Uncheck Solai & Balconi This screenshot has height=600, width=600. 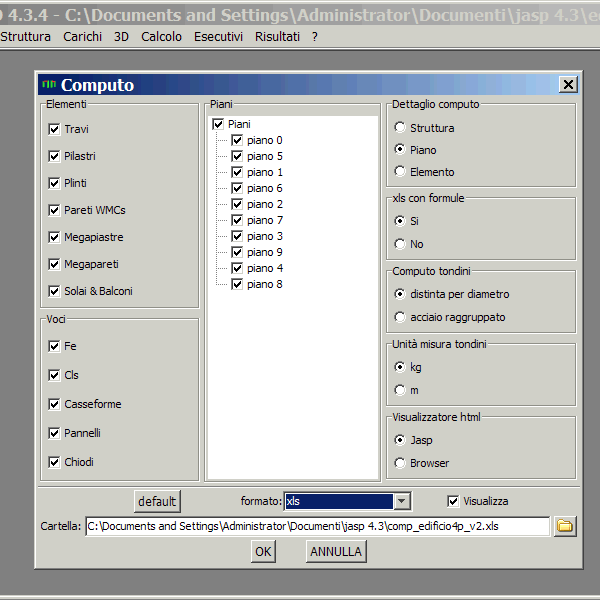pos(54,291)
